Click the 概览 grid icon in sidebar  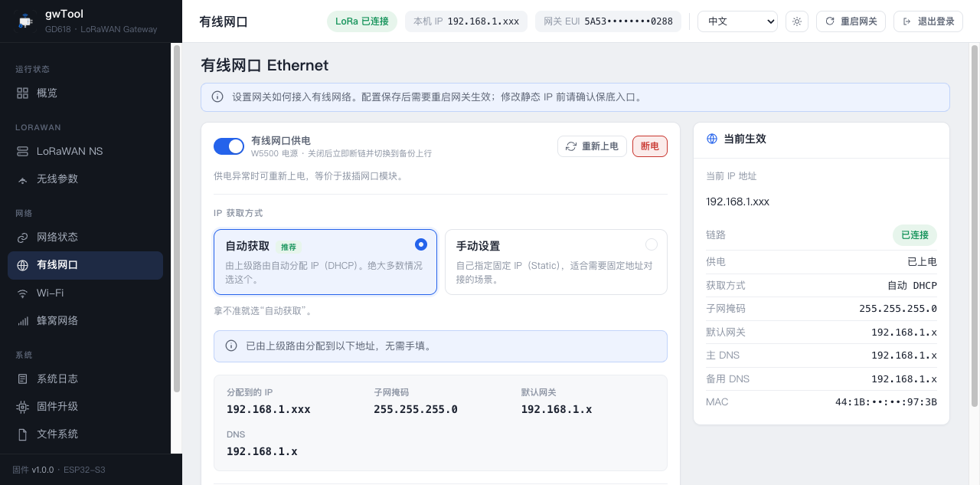(x=22, y=93)
